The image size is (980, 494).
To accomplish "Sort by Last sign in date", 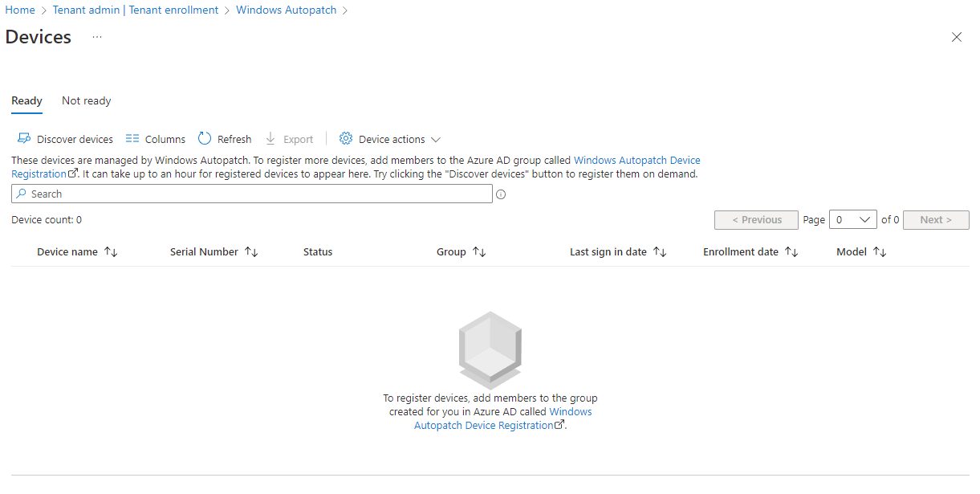I will pos(618,252).
